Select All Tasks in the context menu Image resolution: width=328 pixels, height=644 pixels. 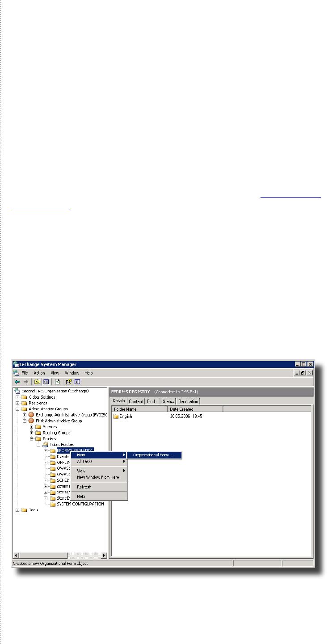[x=99, y=461]
